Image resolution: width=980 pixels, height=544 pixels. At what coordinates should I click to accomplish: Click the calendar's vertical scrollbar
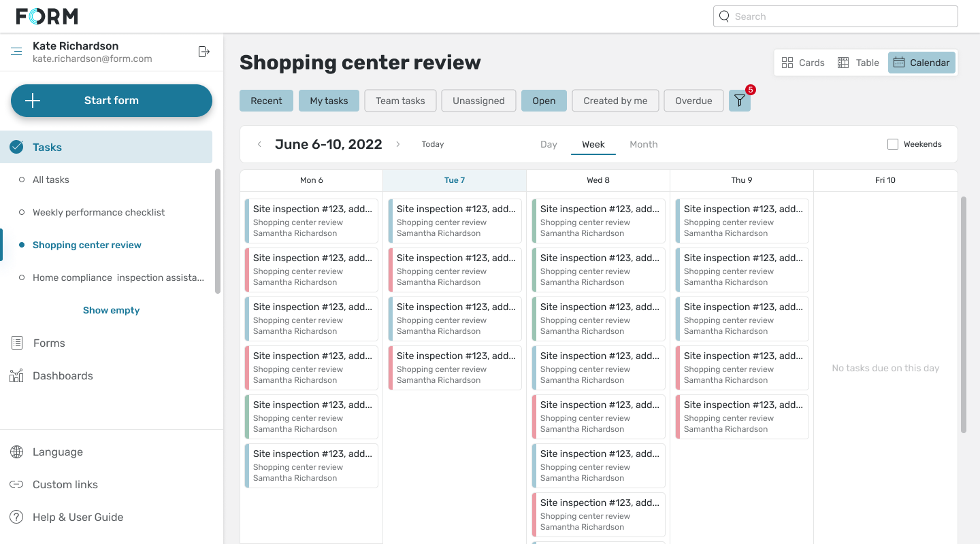[963, 314]
